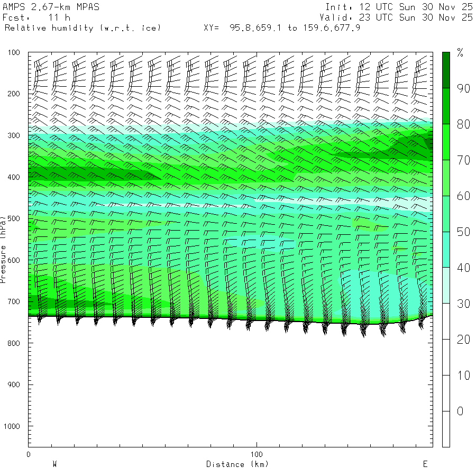Image resolution: width=476 pixels, height=476 pixels.
Task: Click the 80–90% legend color band
Action: [446, 106]
